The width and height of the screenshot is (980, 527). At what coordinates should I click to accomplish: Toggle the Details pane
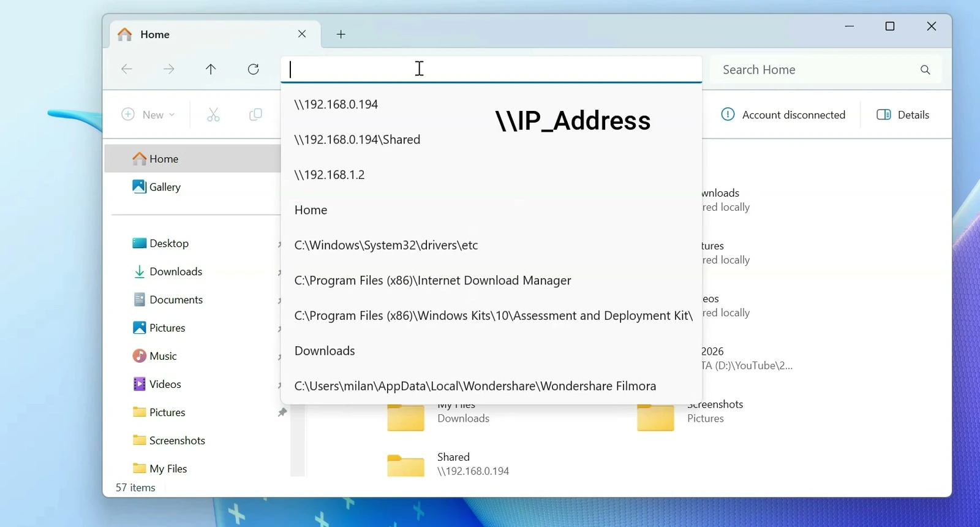[903, 115]
